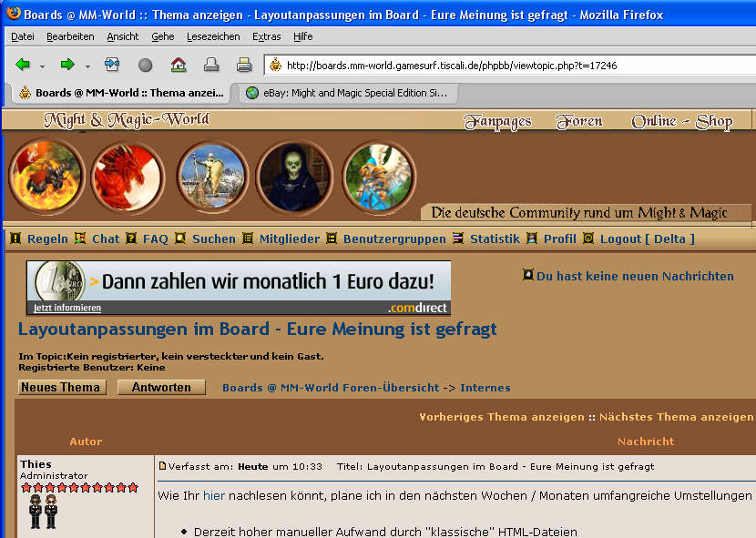Follow the 'hier' link in Thies' post
756x538 pixels.
214,495
